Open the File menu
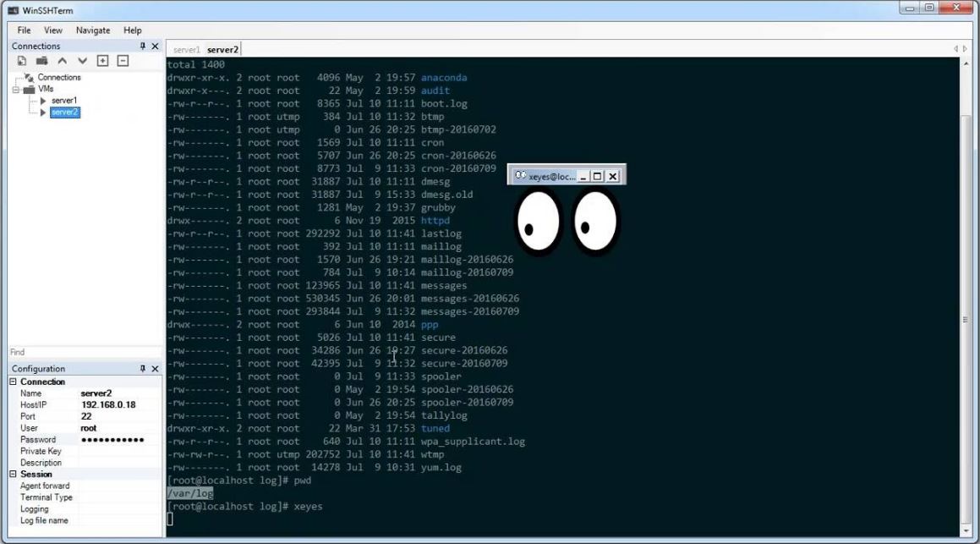The image size is (980, 544). coord(24,30)
